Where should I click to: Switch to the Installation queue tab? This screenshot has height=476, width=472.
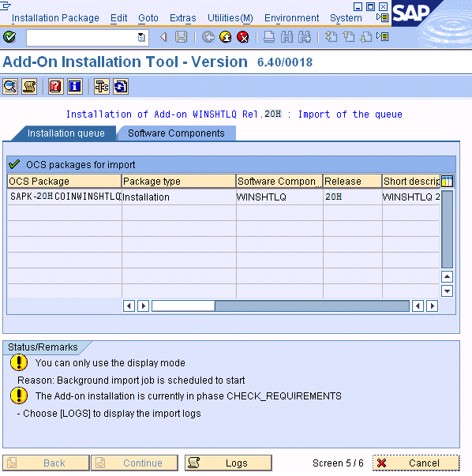(66, 133)
